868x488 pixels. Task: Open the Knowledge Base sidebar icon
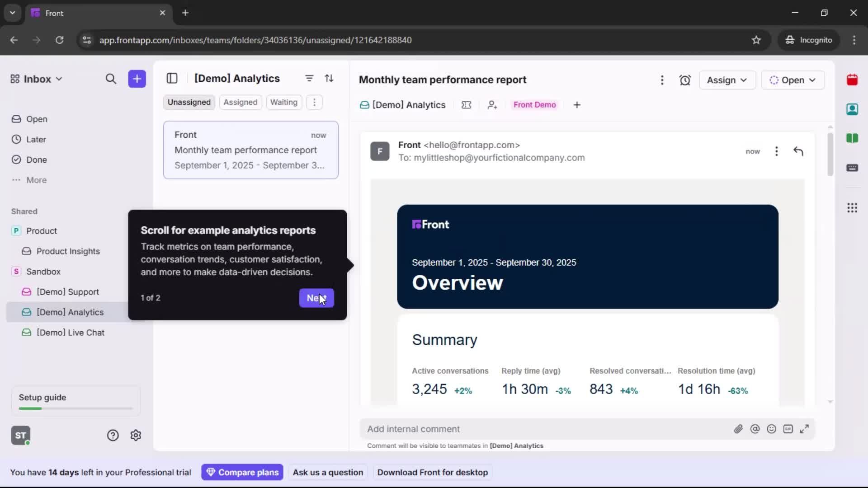point(853,138)
